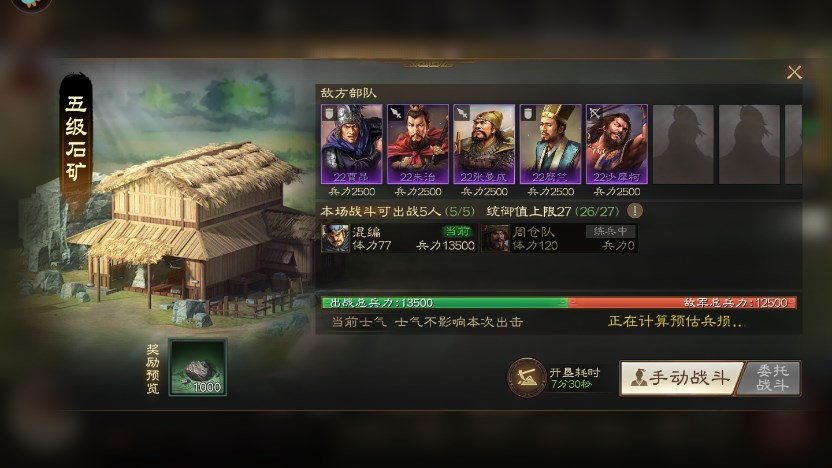
Task: Click the 混编 team leader avatar
Action: (x=335, y=238)
